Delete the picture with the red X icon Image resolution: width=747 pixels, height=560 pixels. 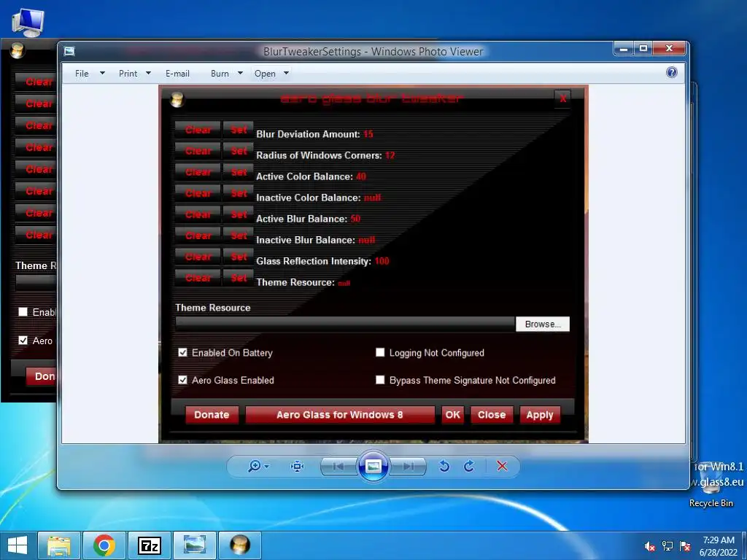click(x=502, y=466)
